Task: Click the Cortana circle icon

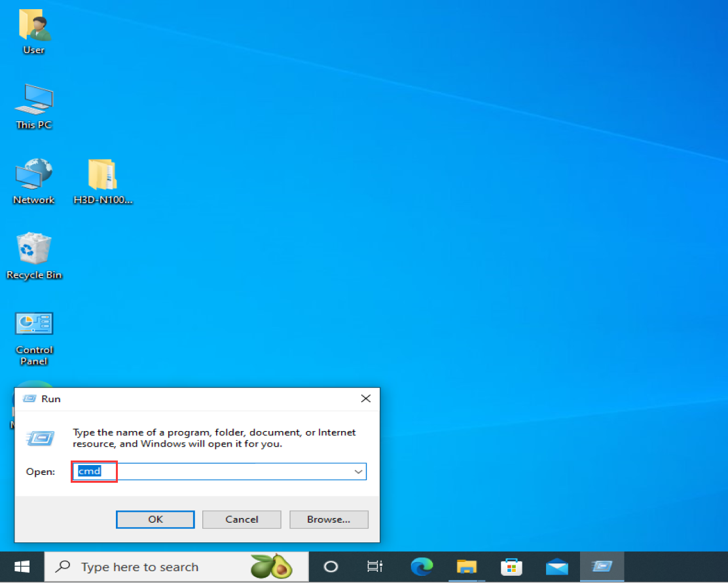Action: pyautogui.click(x=331, y=567)
